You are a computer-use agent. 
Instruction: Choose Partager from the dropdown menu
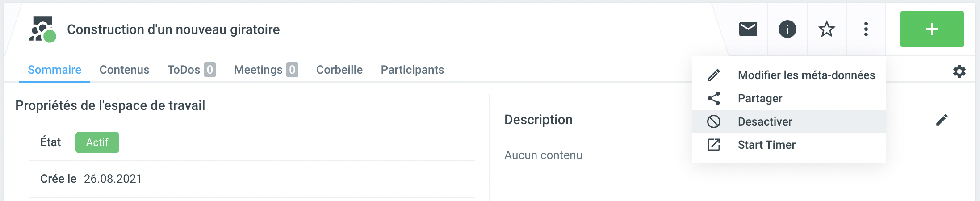point(760,98)
